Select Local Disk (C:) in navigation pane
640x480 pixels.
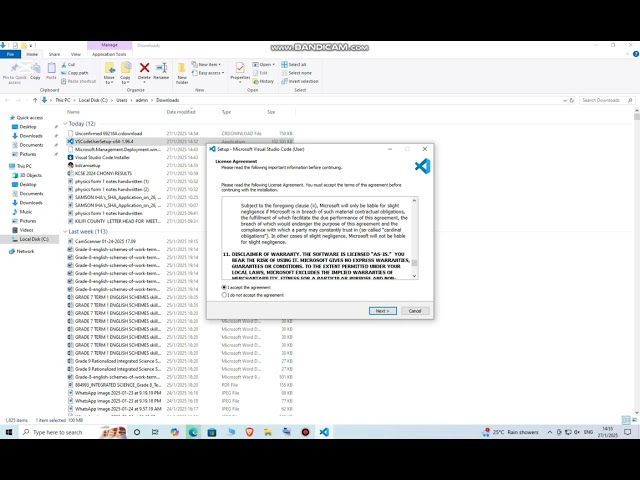[x=34, y=239]
